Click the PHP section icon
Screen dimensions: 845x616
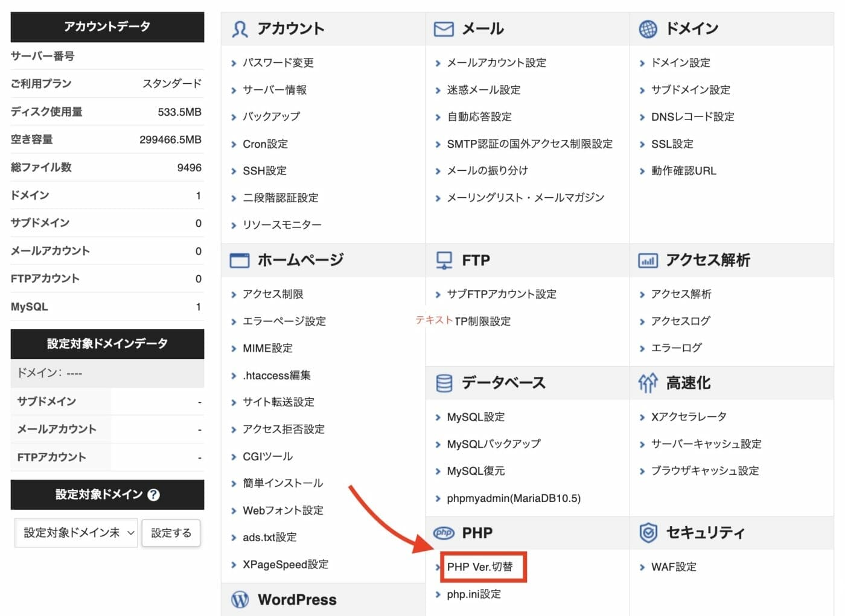point(444,533)
